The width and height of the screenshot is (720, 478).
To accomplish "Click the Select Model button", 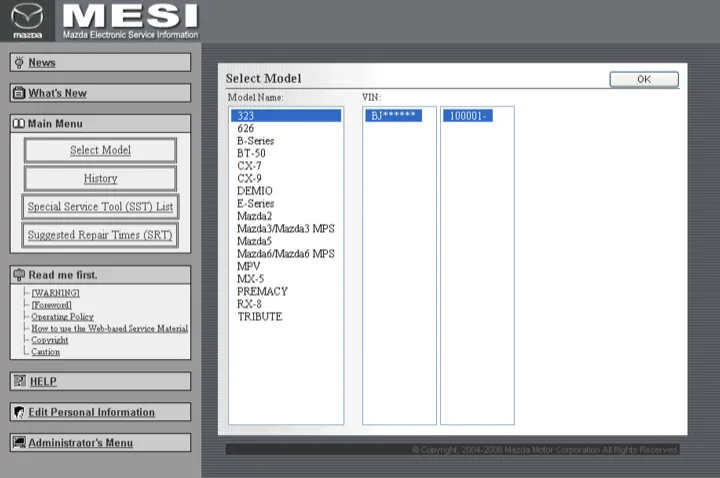I will [x=100, y=150].
